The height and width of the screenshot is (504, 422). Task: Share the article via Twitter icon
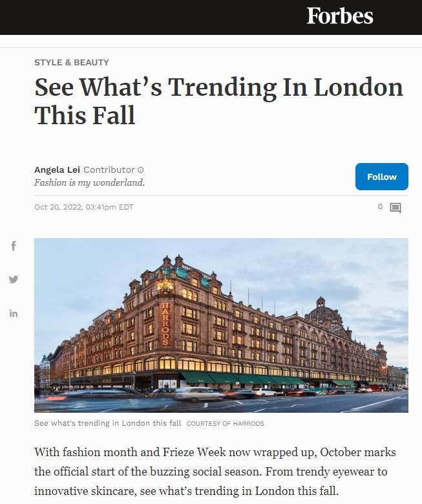click(x=14, y=279)
